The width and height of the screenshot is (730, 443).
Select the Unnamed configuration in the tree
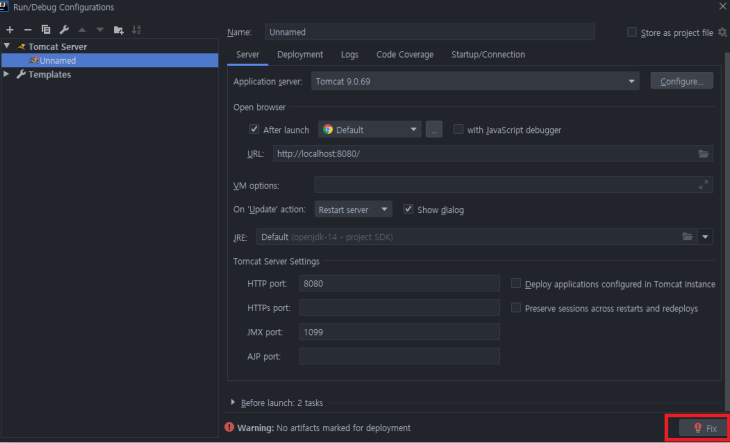(x=110, y=60)
